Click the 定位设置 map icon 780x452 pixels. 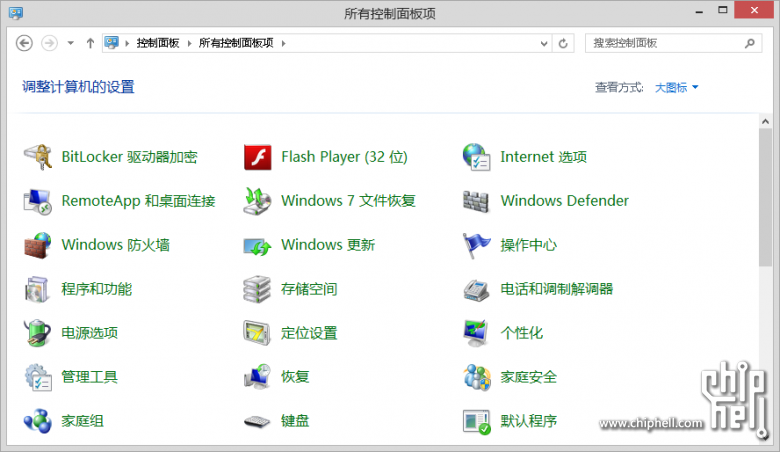257,333
